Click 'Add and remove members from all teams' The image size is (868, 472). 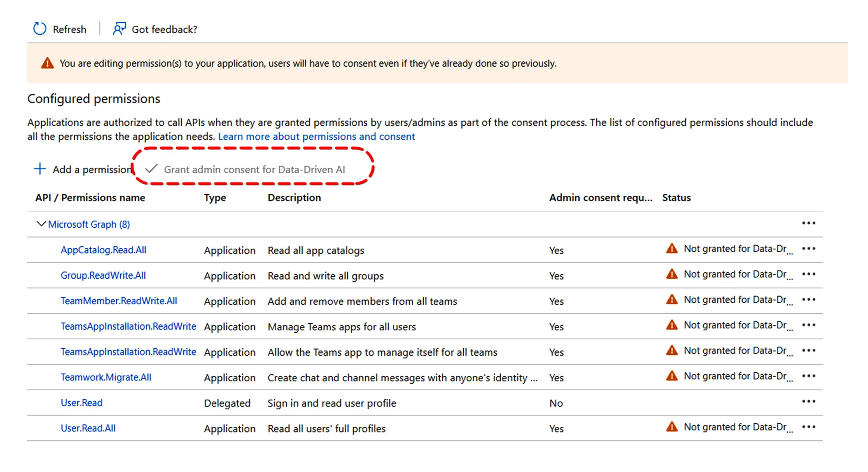pyautogui.click(x=362, y=301)
